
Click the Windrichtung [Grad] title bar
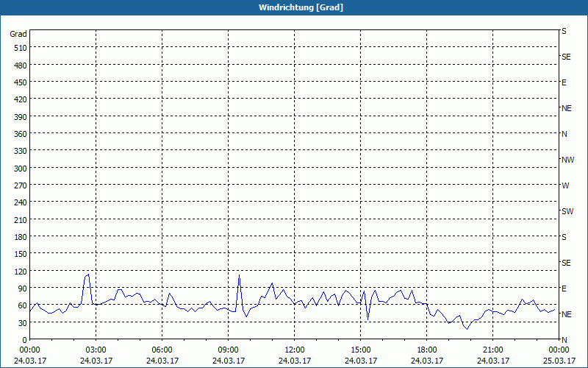(294, 7)
